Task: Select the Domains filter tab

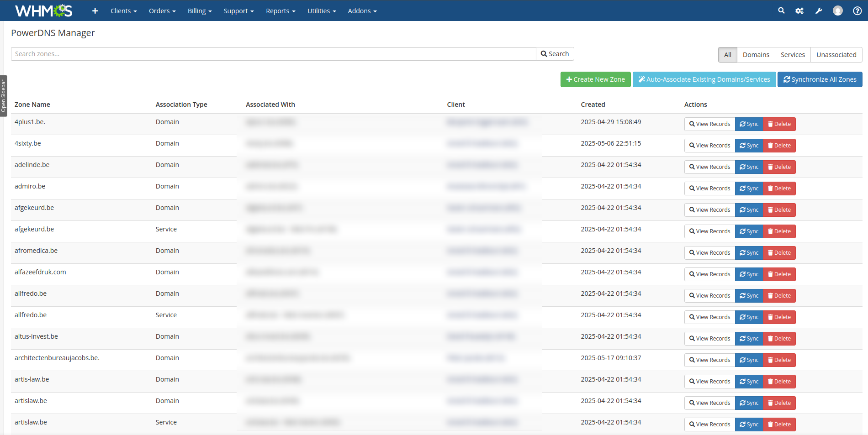Action: click(756, 55)
